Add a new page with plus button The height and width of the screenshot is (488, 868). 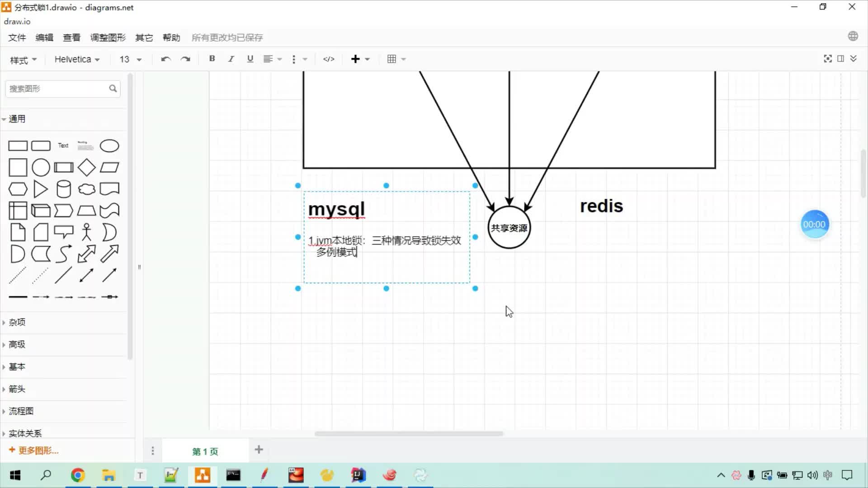pyautogui.click(x=259, y=450)
